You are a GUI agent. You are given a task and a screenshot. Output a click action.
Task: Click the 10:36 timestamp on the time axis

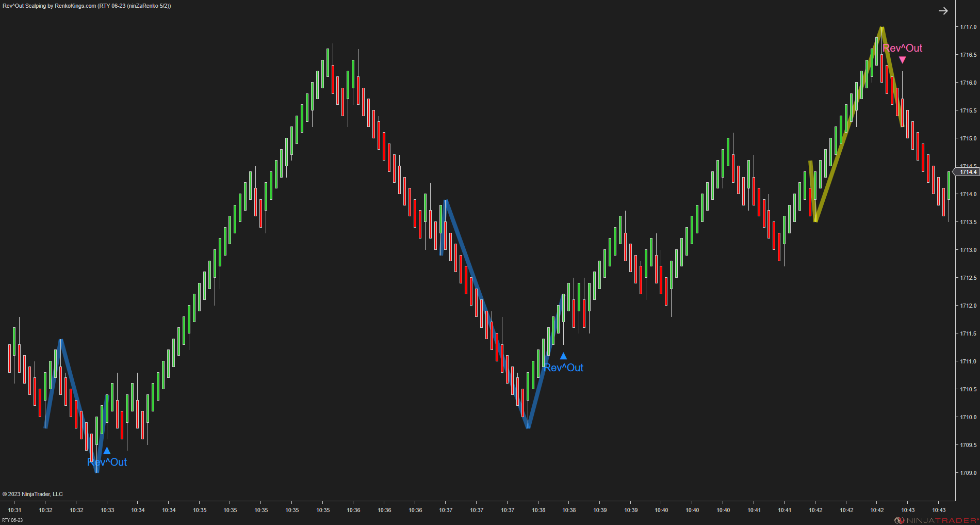354,510
